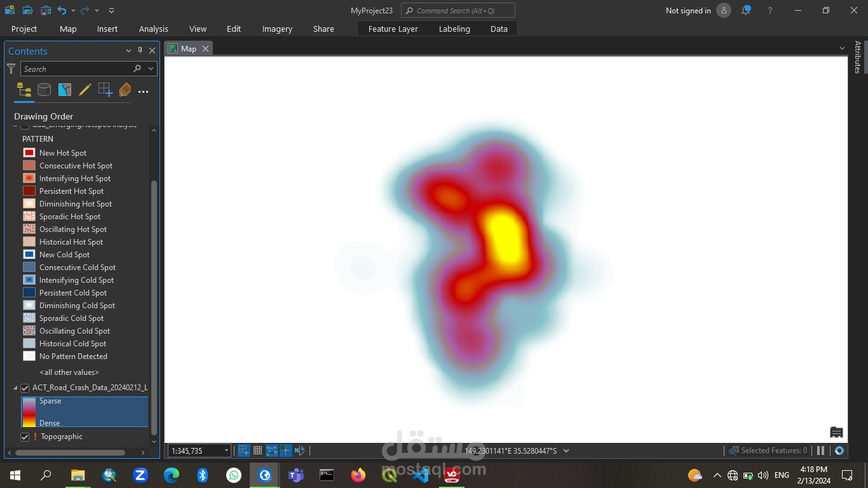Click the Persistent Cold Spot symbol swatch

click(29, 292)
